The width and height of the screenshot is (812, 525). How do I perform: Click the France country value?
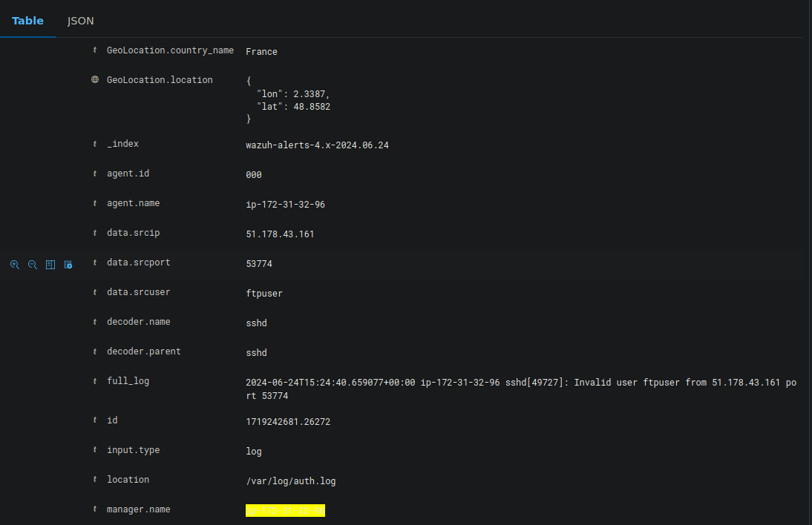tap(261, 52)
